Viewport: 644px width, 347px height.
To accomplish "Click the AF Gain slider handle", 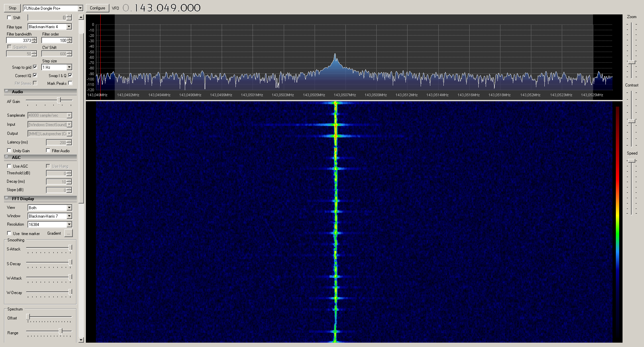I will pyautogui.click(x=59, y=100).
